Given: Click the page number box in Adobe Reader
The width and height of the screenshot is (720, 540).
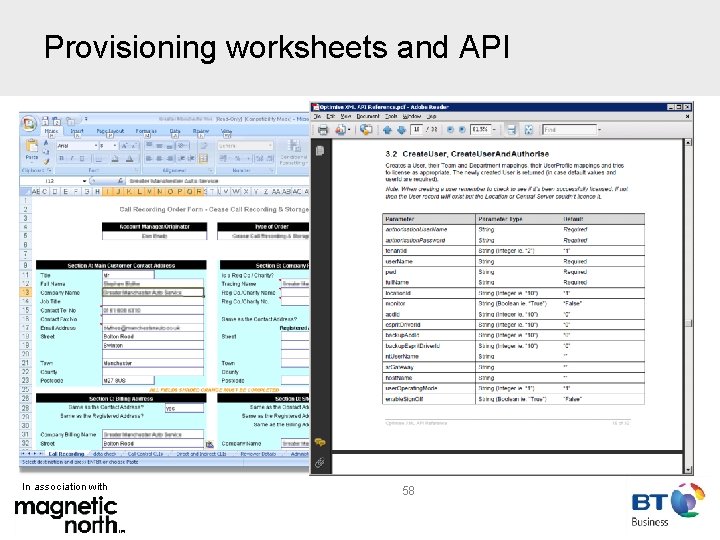Looking at the screenshot, I should (x=416, y=129).
